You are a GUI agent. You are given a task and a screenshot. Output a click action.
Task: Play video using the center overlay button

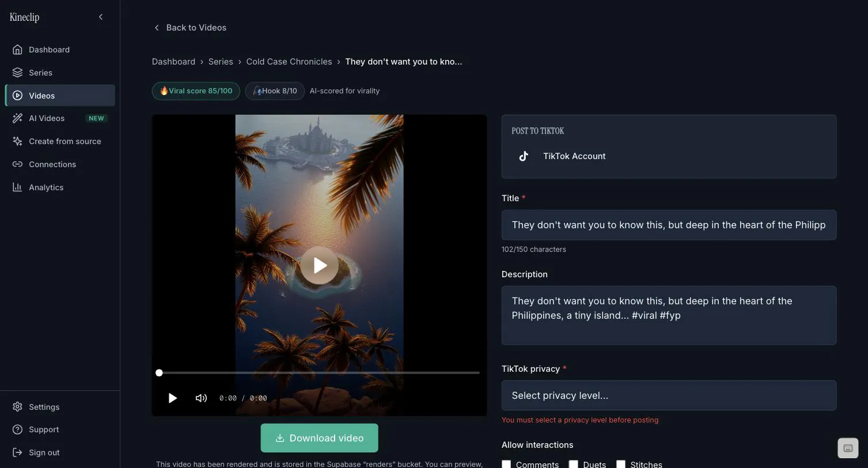tap(319, 265)
